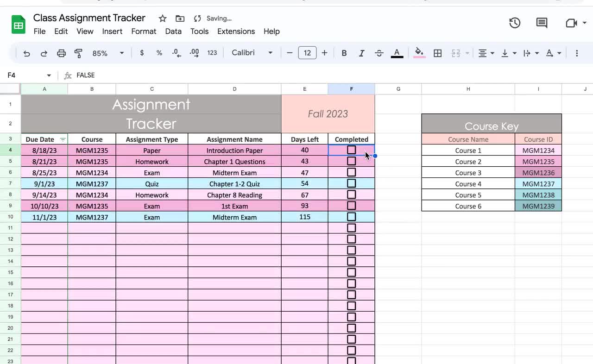Click the Decrease decimal places icon
Image resolution: width=593 pixels, height=364 pixels.
[176, 53]
